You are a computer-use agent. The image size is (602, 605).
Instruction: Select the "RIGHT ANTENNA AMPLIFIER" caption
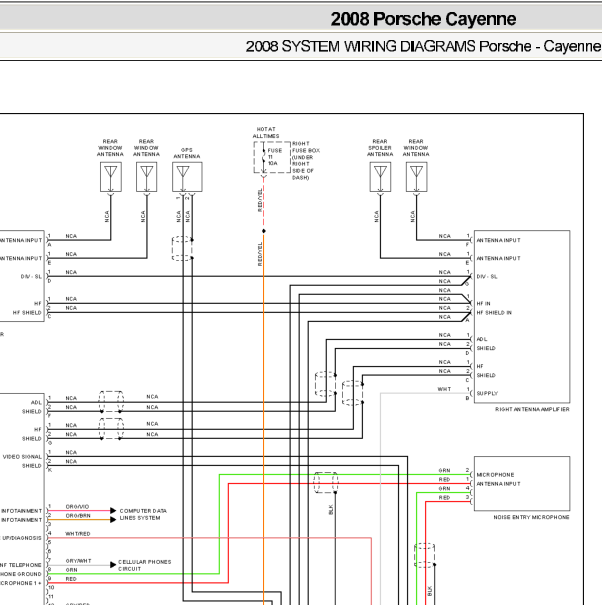pos(532,409)
